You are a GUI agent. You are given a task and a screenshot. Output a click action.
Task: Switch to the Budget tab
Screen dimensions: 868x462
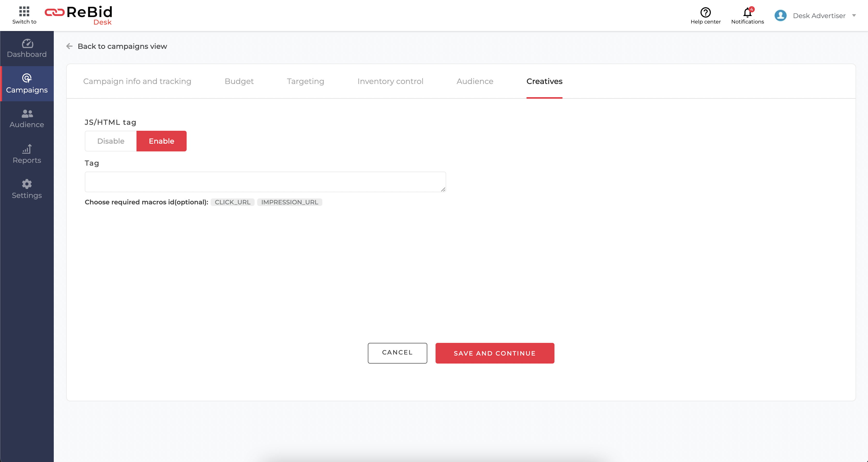[239, 81]
